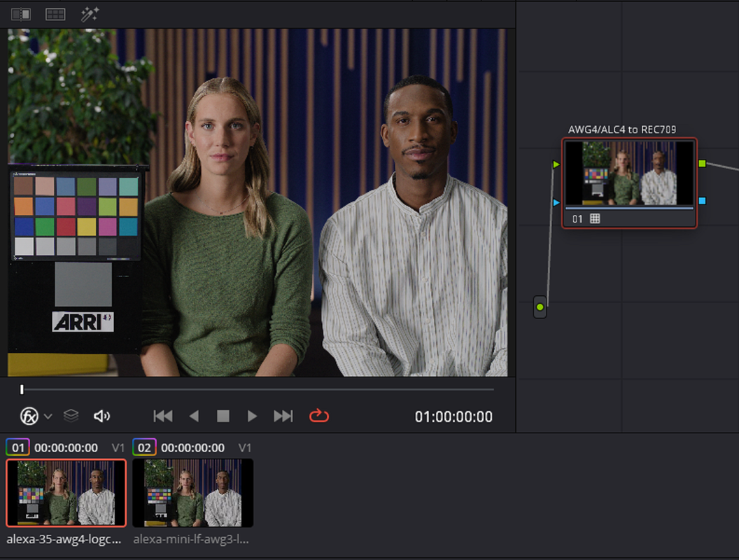Image resolution: width=739 pixels, height=560 pixels.
Task: Jump to the first frame
Action: pyautogui.click(x=163, y=416)
